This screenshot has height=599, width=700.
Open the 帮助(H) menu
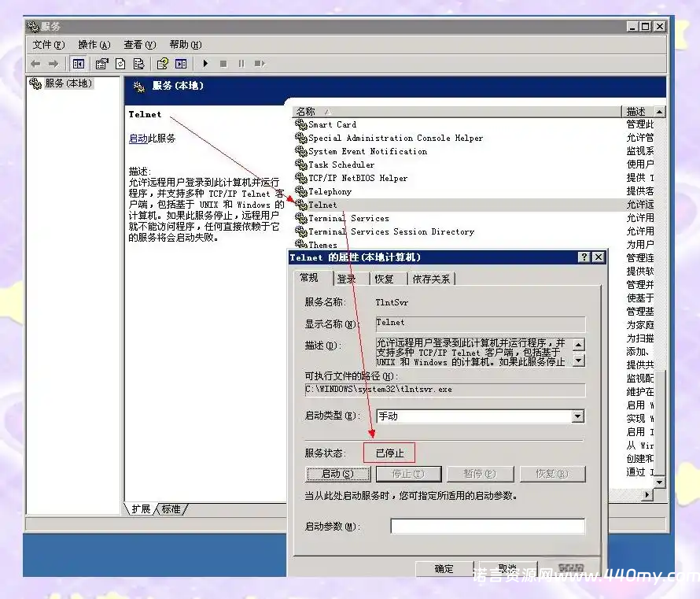pos(186,45)
